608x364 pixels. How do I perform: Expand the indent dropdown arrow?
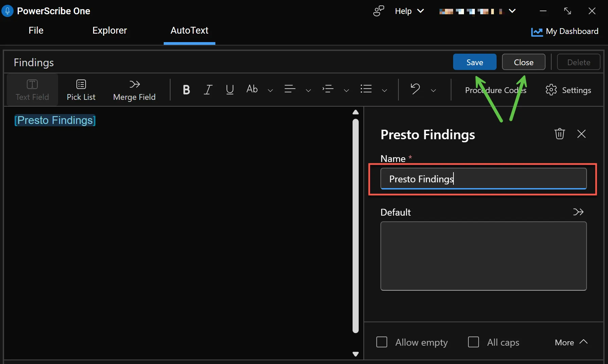click(x=346, y=90)
